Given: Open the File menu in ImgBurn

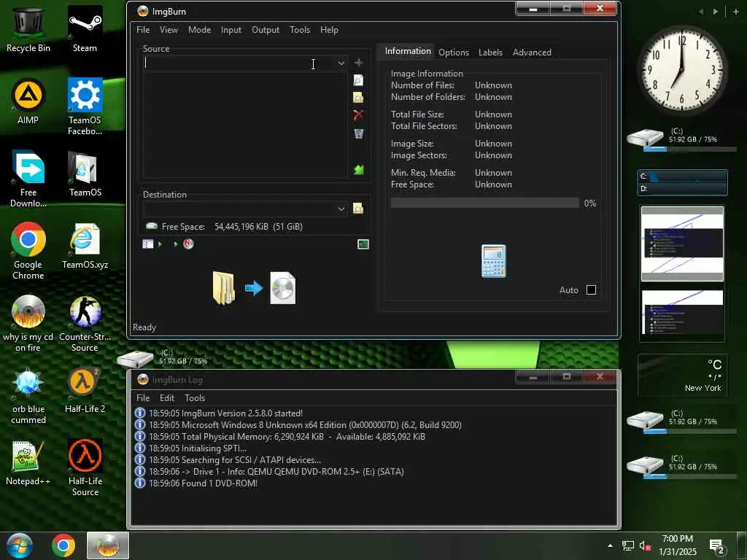Looking at the screenshot, I should coord(143,29).
